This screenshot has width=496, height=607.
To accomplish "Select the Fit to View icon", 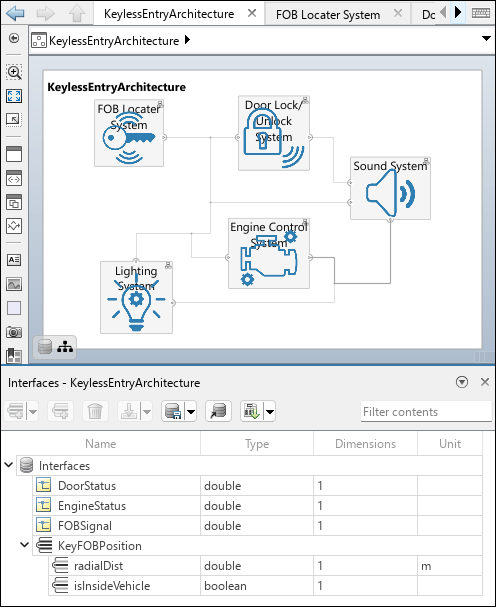I will (x=14, y=96).
